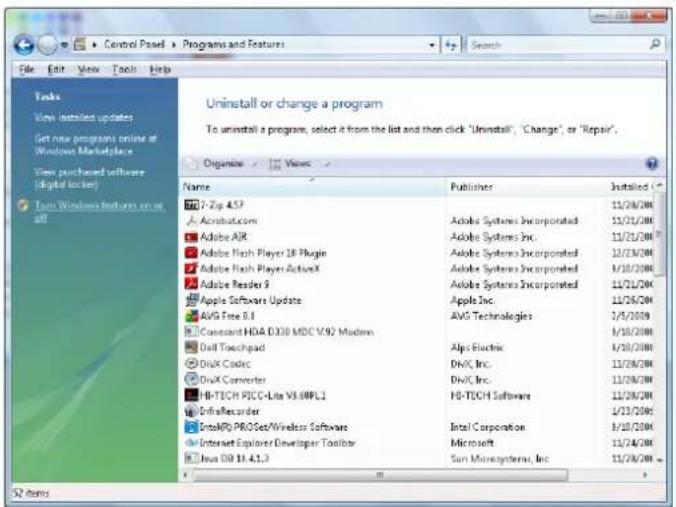Select Dell Touchpad program name
This screenshot has width=676, height=507.
232,347
